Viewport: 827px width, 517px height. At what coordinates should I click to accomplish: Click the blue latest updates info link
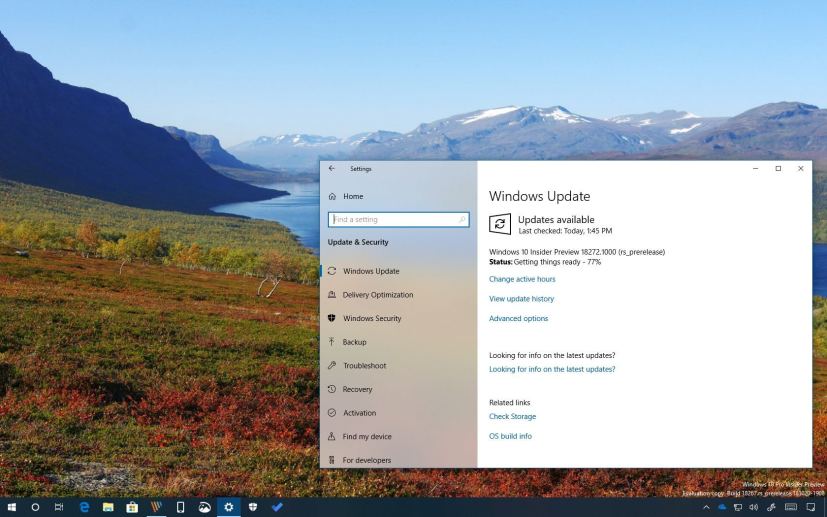(552, 369)
